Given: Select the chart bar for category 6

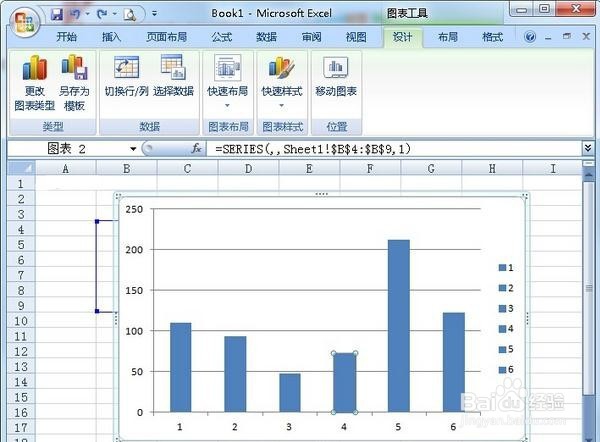Looking at the screenshot, I should [454, 362].
